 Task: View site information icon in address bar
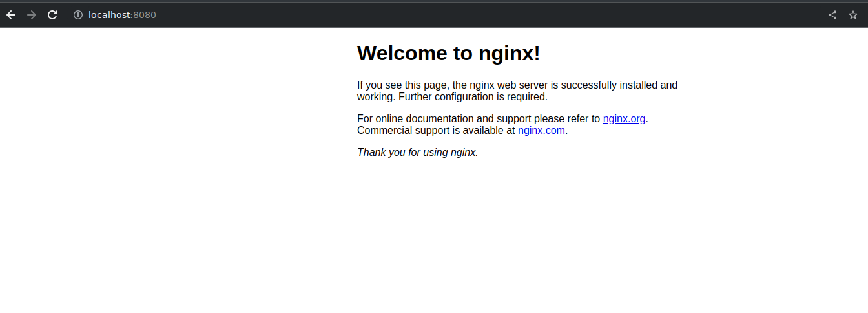78,15
